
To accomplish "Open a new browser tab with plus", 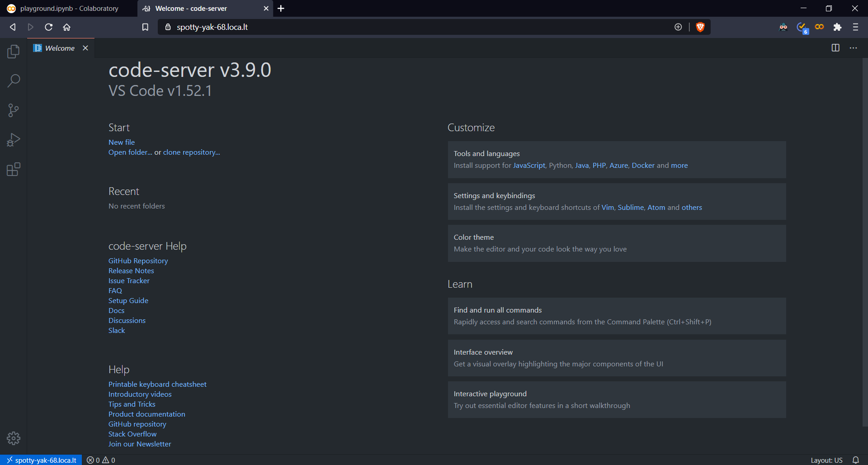I will [x=281, y=9].
